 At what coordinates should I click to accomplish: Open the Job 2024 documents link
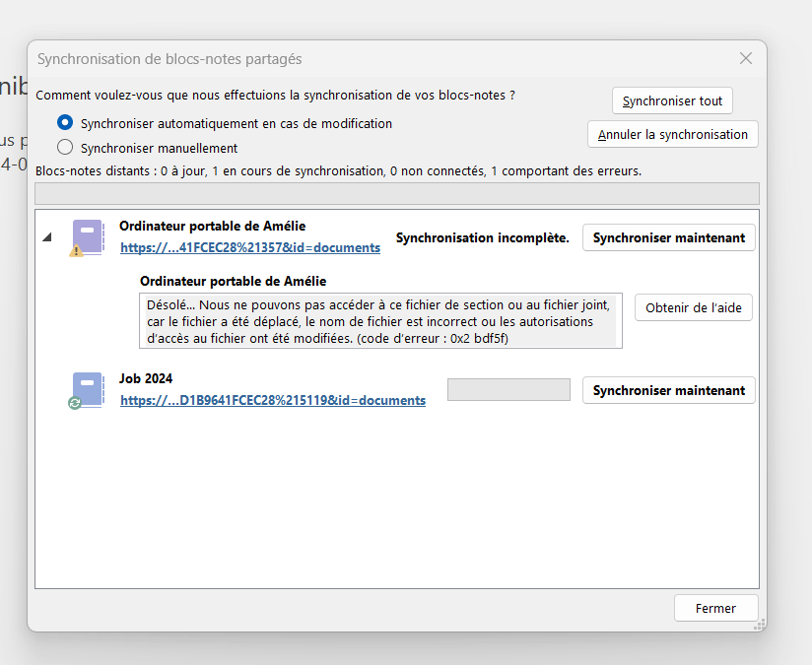coord(273,400)
